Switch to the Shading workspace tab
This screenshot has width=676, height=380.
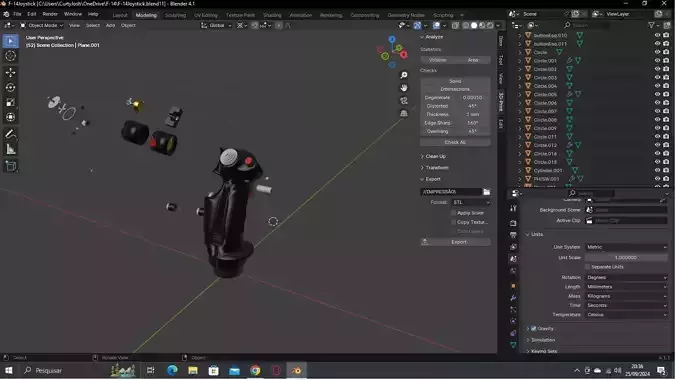coord(272,15)
